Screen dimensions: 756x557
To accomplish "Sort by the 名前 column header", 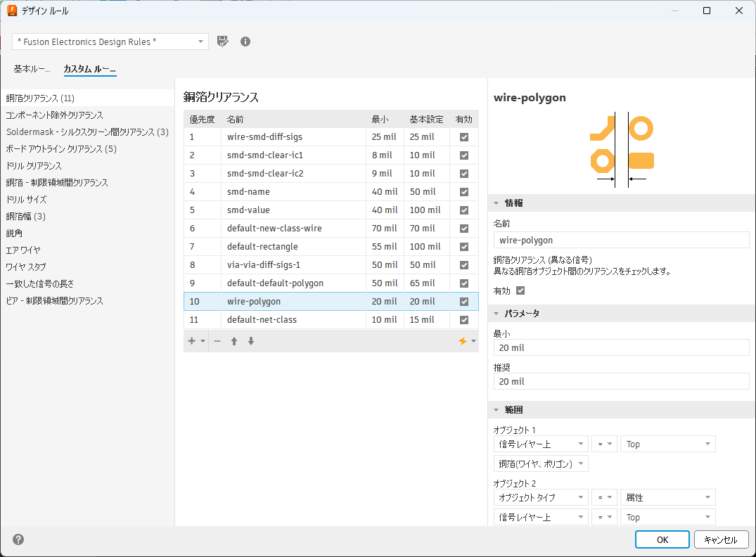I will (x=294, y=119).
